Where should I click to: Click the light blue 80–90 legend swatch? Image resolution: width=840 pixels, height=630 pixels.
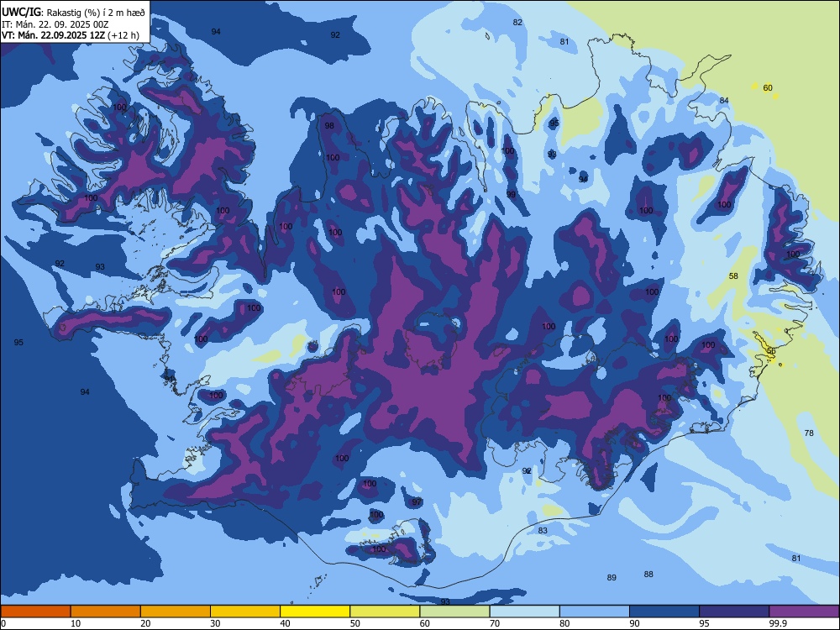click(x=595, y=612)
